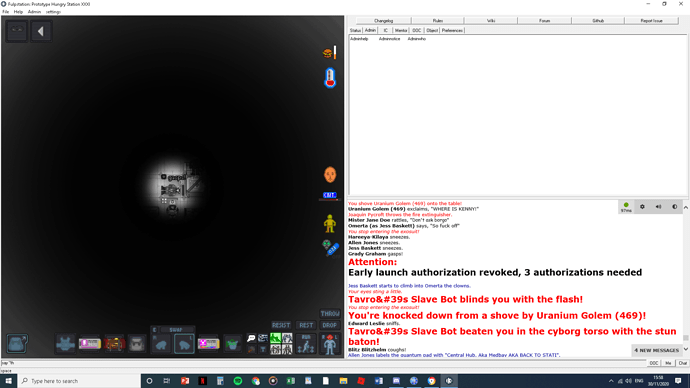Collapse the HUD with the left arrow
The image size is (690, 388).
pos(41,31)
